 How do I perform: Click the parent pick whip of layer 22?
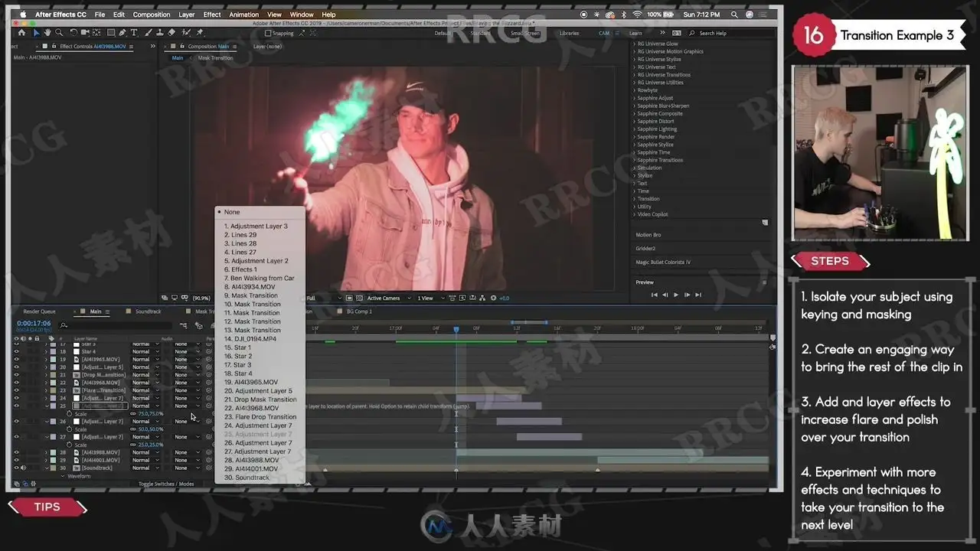(x=209, y=383)
